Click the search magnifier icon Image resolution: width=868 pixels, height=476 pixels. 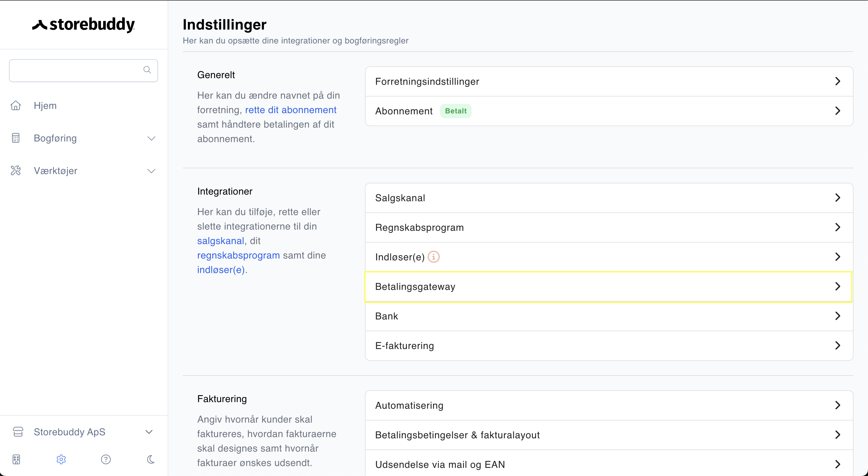coord(147,70)
